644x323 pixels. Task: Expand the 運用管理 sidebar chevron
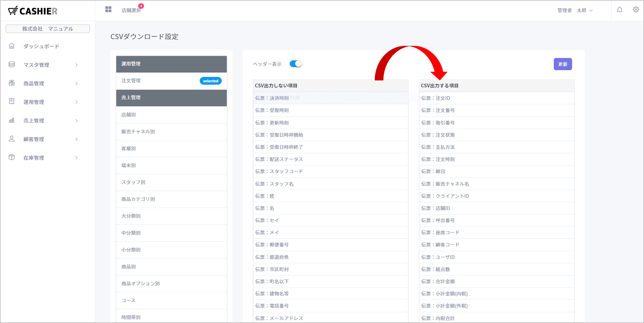click(x=77, y=102)
